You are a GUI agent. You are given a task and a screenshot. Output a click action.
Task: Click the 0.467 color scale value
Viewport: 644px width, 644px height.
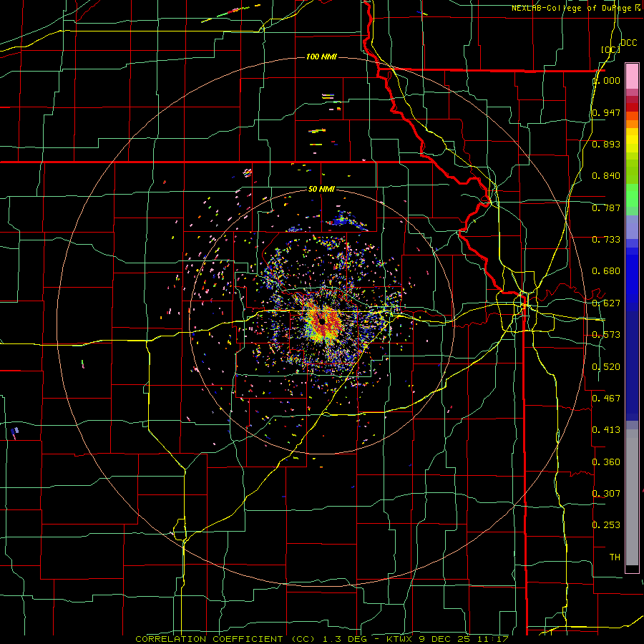(x=606, y=399)
